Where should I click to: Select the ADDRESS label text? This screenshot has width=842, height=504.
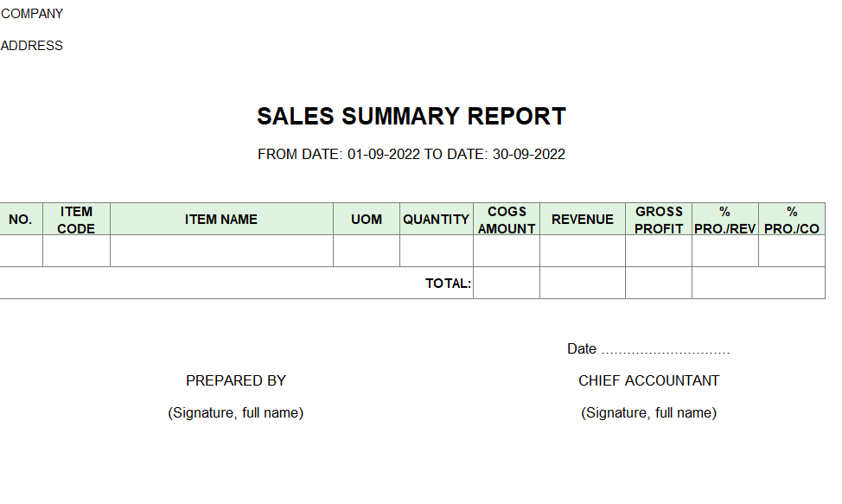(32, 46)
